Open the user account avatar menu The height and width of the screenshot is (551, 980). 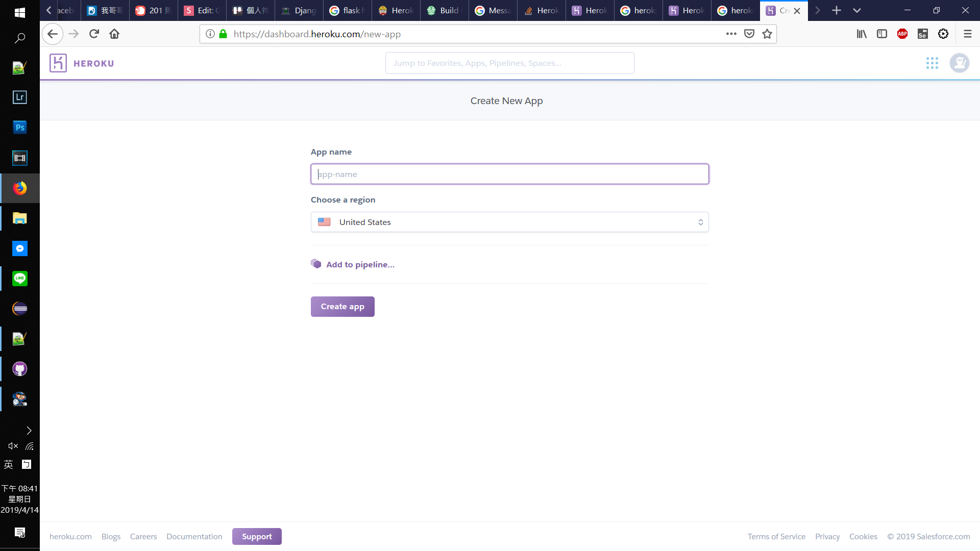pos(959,63)
